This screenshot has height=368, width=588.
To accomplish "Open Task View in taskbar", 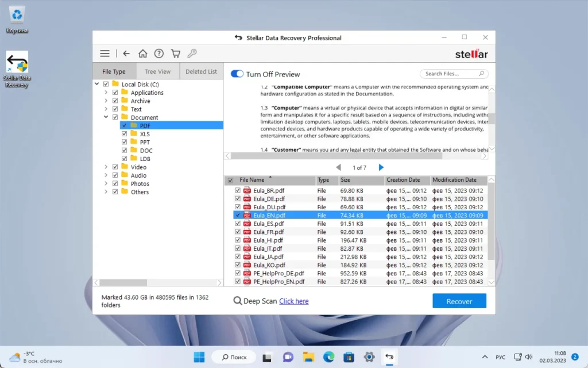I will click(266, 356).
